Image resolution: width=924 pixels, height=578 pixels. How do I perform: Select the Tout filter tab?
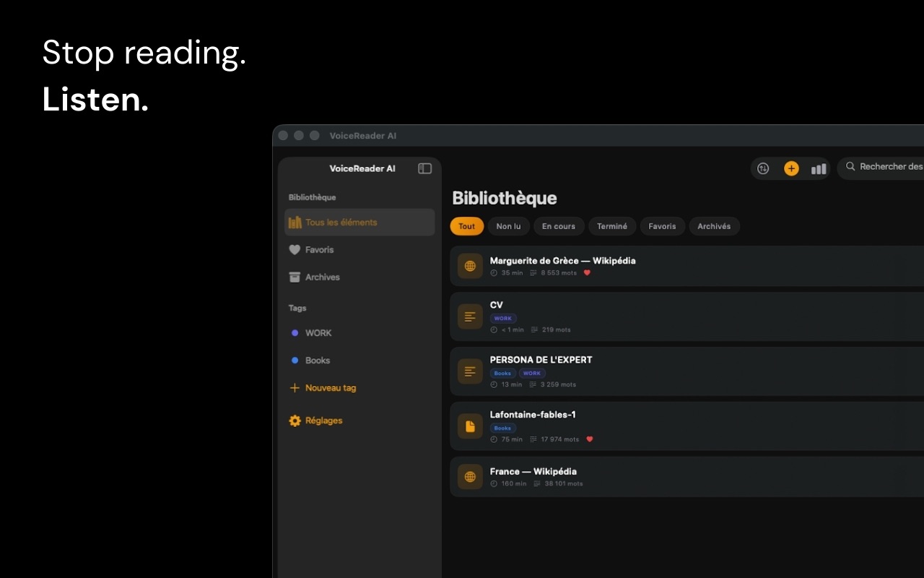tap(467, 226)
